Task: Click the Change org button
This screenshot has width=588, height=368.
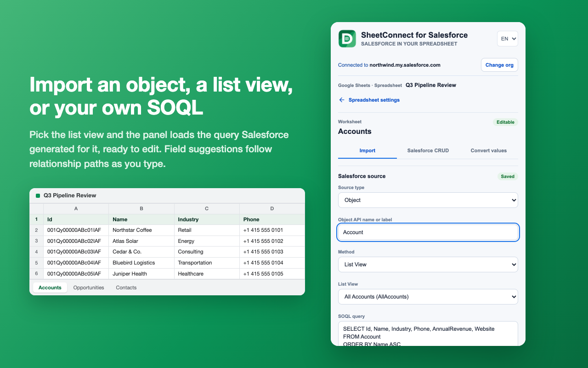Action: coord(499,65)
